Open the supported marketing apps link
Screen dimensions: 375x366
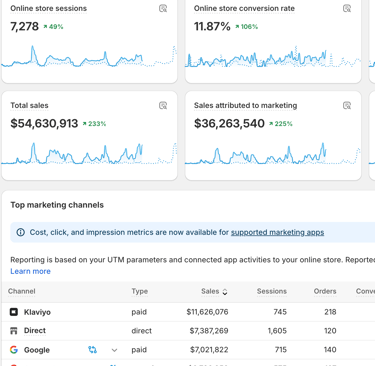(x=277, y=232)
